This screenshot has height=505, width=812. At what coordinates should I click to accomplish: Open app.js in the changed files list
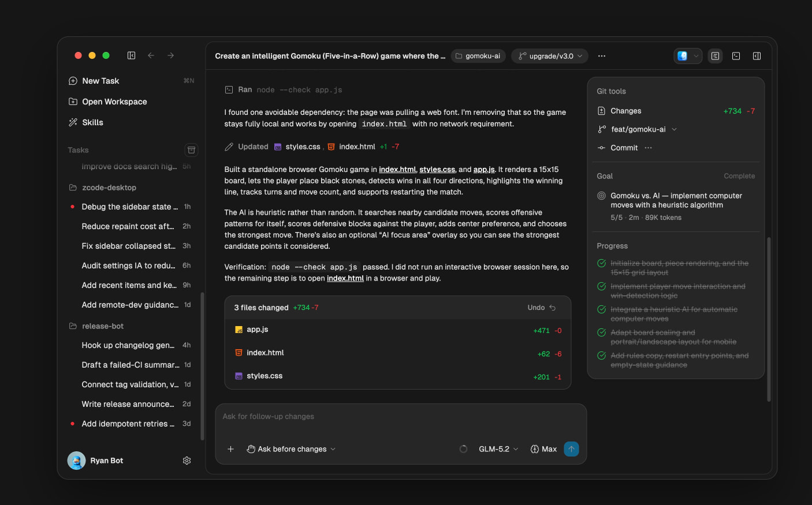(398, 330)
